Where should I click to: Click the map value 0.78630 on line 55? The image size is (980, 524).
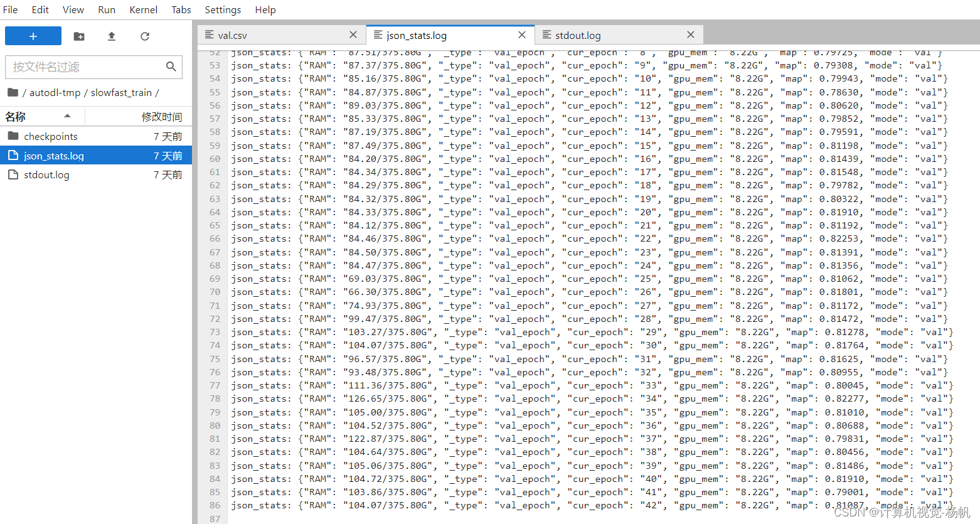point(839,92)
